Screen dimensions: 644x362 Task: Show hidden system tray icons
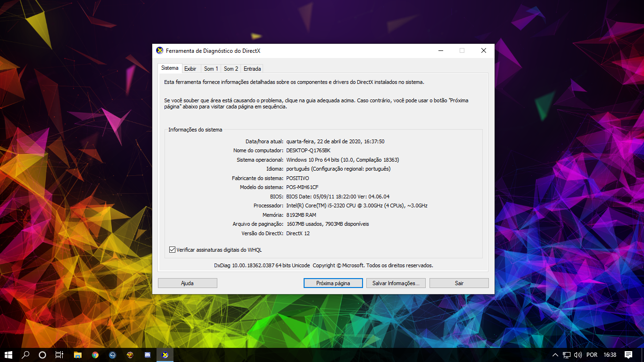(x=555, y=355)
